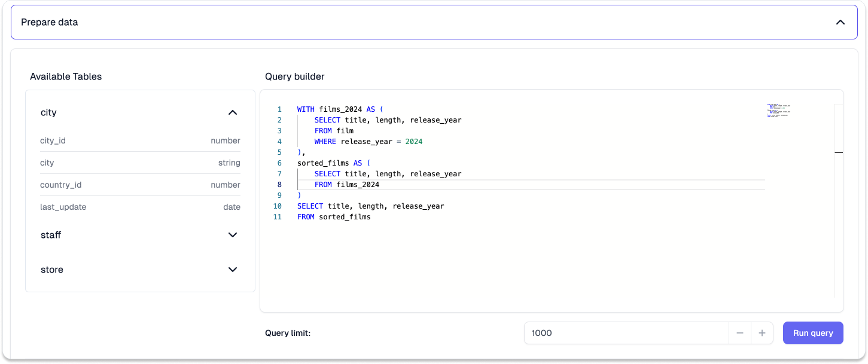
Task: Click the Prepare data header bar
Action: [x=434, y=22]
